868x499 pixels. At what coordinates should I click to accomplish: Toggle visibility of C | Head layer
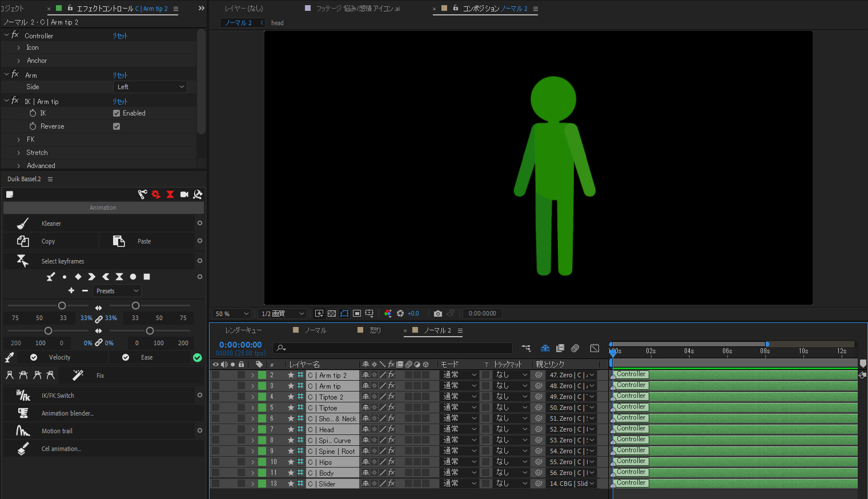215,429
